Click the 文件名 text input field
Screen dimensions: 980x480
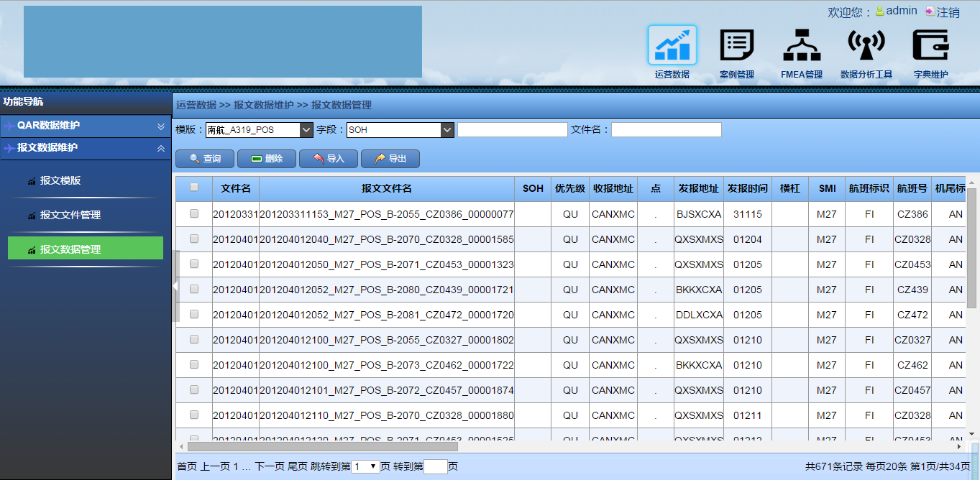click(666, 130)
